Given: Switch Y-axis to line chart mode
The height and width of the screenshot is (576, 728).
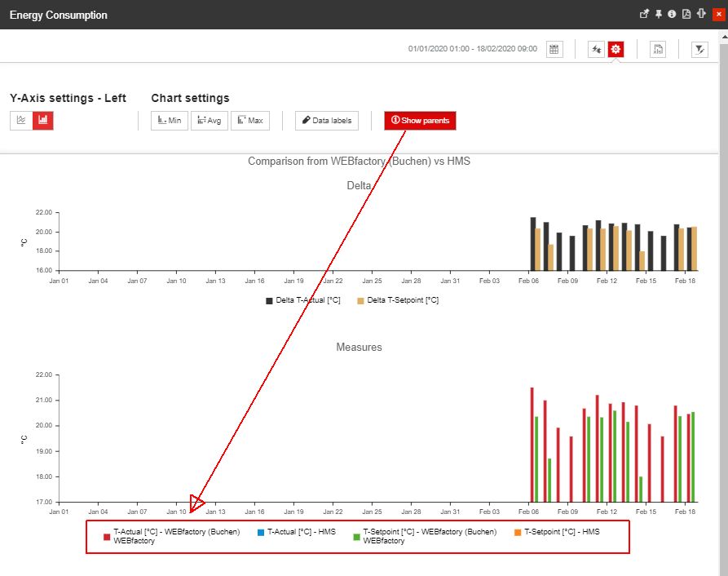Looking at the screenshot, I should click(21, 120).
